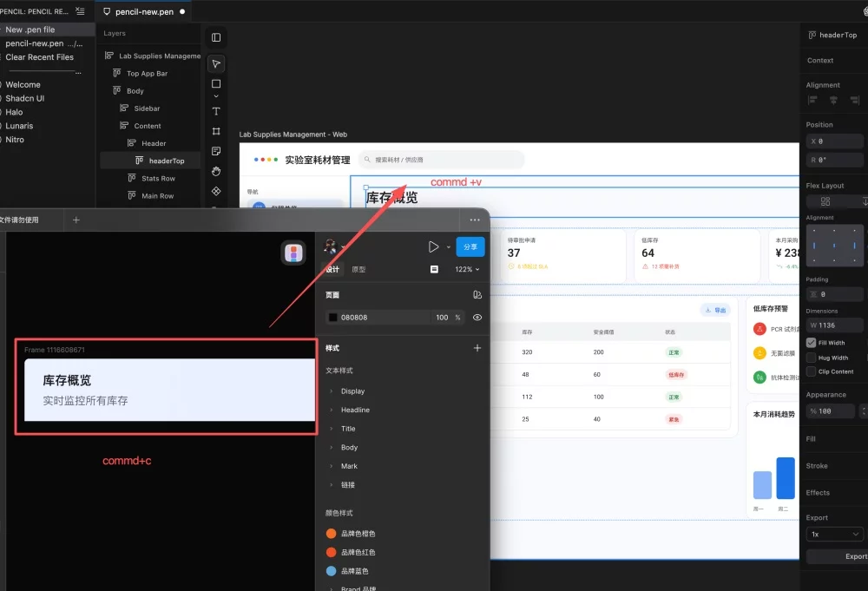The height and width of the screenshot is (591, 868).
Task: Switch to the 设计 design tab
Action: coord(332,270)
